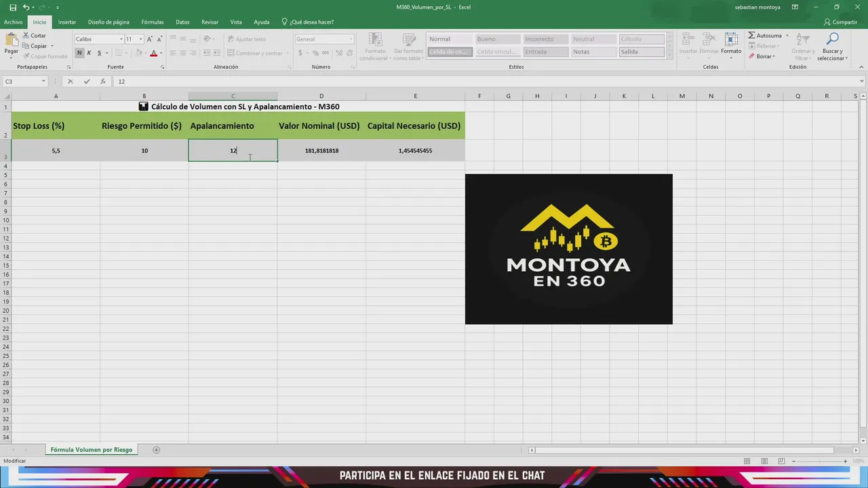
Task: Select cell with value 181,8181818
Action: pyautogui.click(x=321, y=150)
